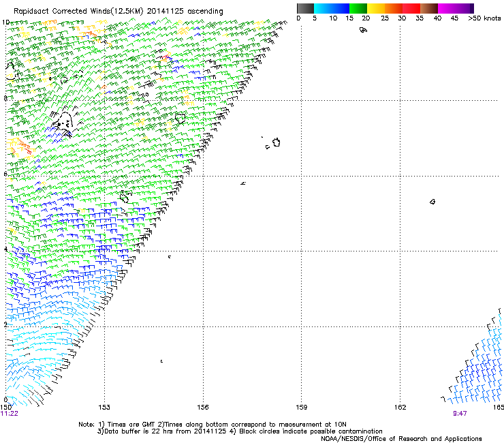Click the '11:22' pass time label
The width and height of the screenshot is (504, 443).
coord(10,414)
